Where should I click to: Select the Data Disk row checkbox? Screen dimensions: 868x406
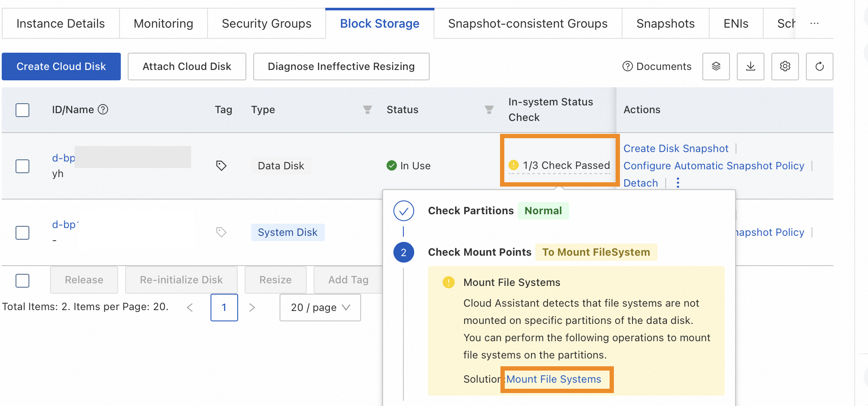pos(22,166)
